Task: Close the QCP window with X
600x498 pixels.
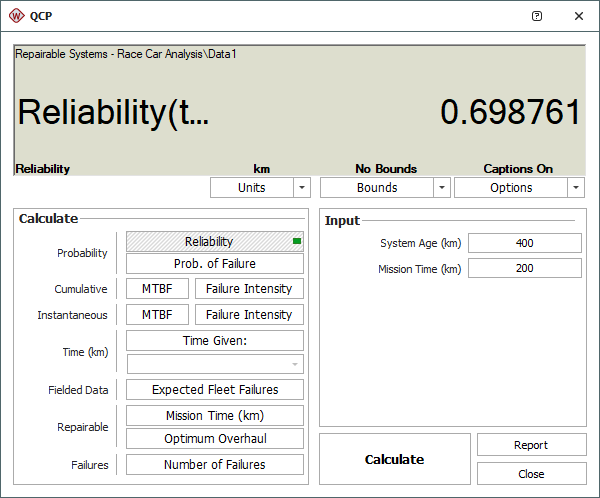Action: pyautogui.click(x=579, y=16)
